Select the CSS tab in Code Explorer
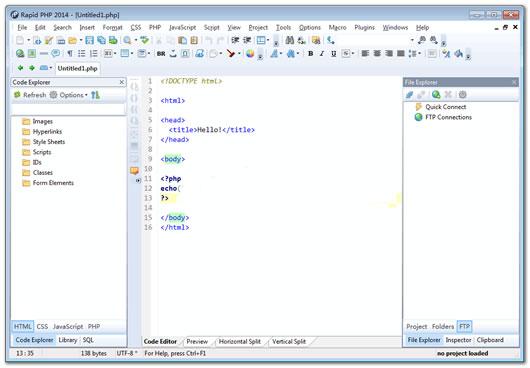The image size is (530, 368). pyautogui.click(x=42, y=326)
